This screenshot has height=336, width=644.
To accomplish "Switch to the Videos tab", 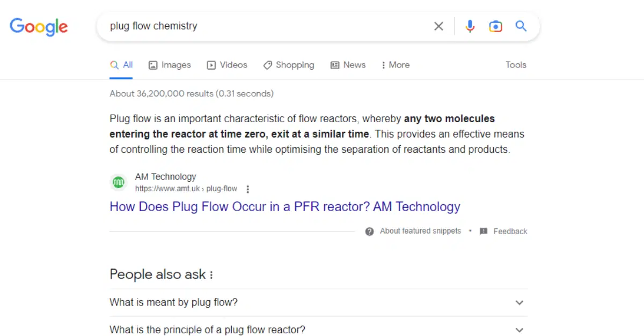I will click(x=227, y=65).
